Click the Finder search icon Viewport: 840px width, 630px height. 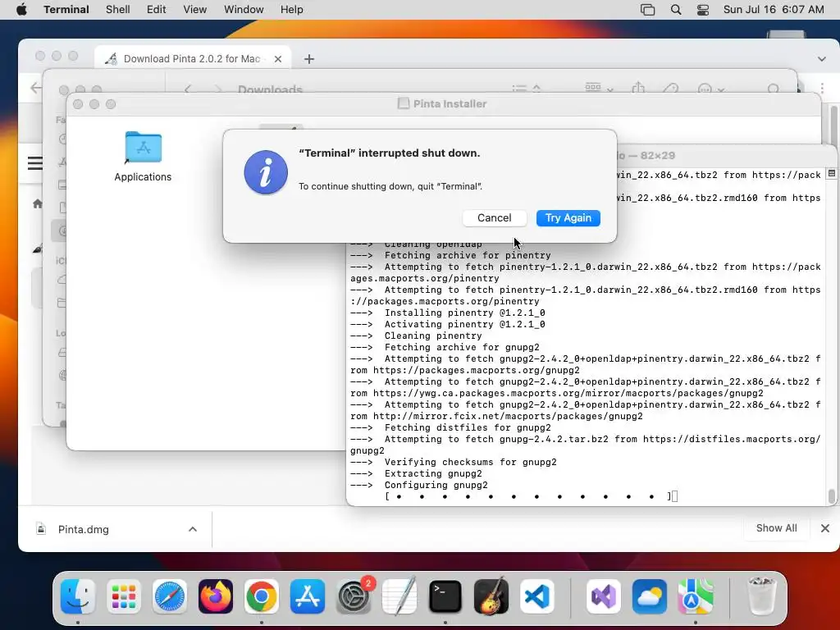773,89
